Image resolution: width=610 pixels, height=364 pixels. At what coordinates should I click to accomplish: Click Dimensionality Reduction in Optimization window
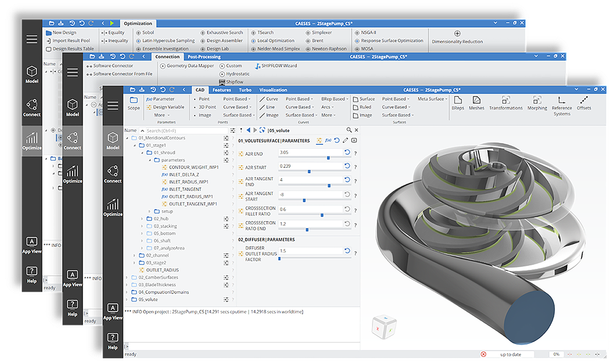tap(457, 37)
